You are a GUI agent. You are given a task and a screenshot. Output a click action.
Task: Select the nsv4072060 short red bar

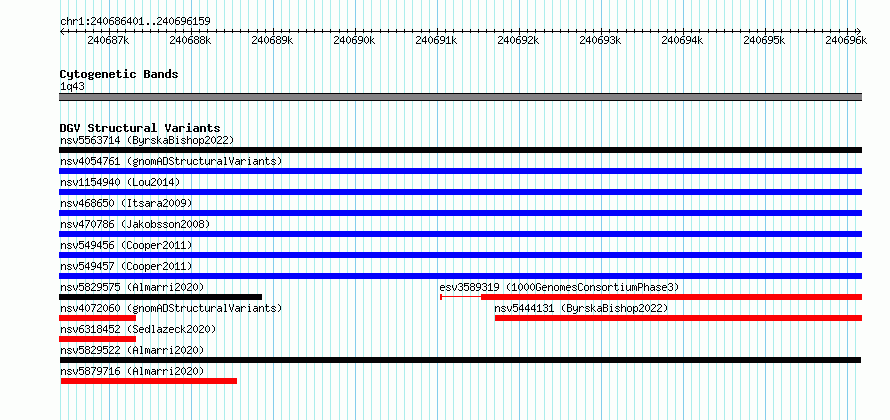(98, 318)
